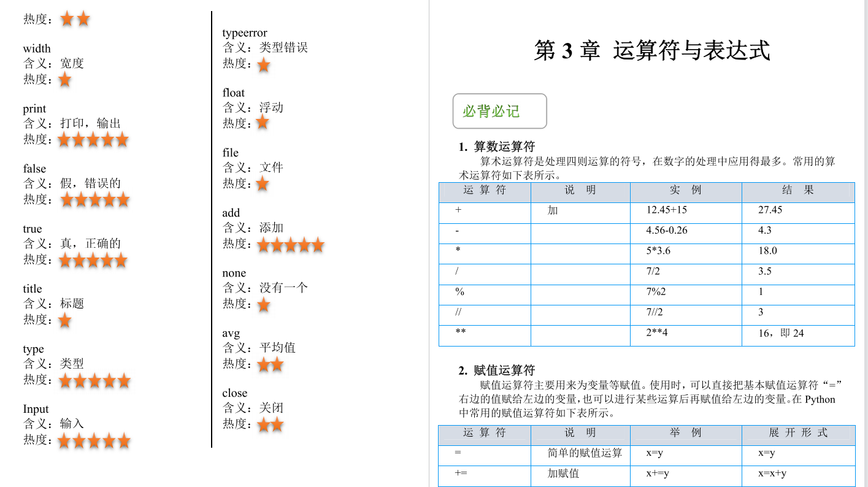Click the % operator cell
The image size is (868, 487).
click(x=485, y=294)
